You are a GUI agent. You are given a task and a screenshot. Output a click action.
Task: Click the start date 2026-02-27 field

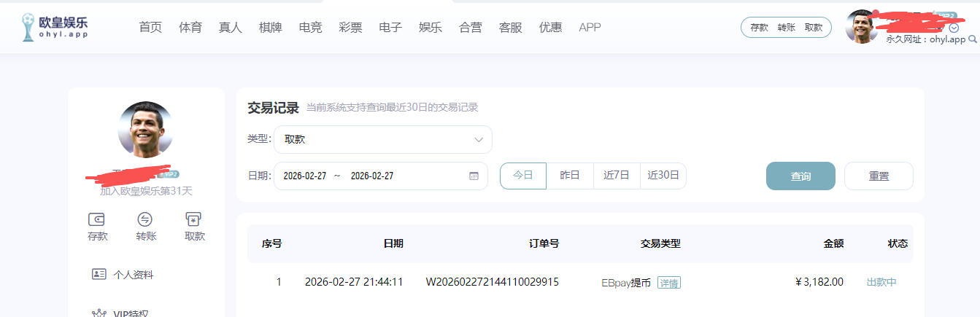[304, 176]
